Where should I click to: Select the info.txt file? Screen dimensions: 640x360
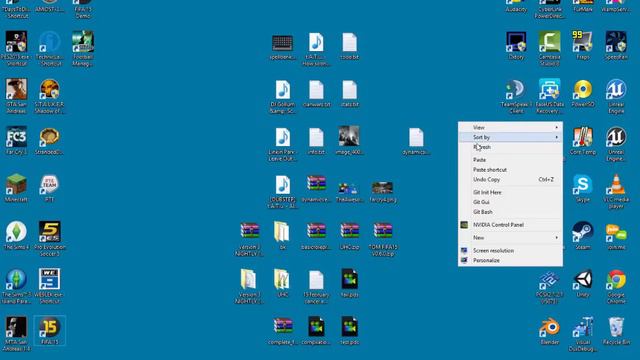tap(316, 140)
